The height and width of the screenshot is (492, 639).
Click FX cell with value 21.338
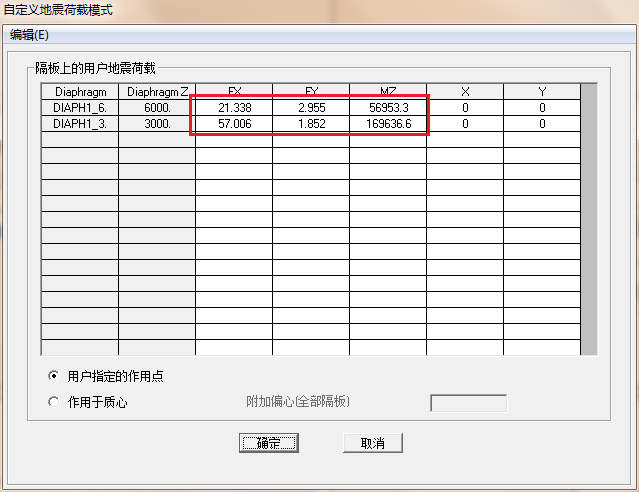234,108
